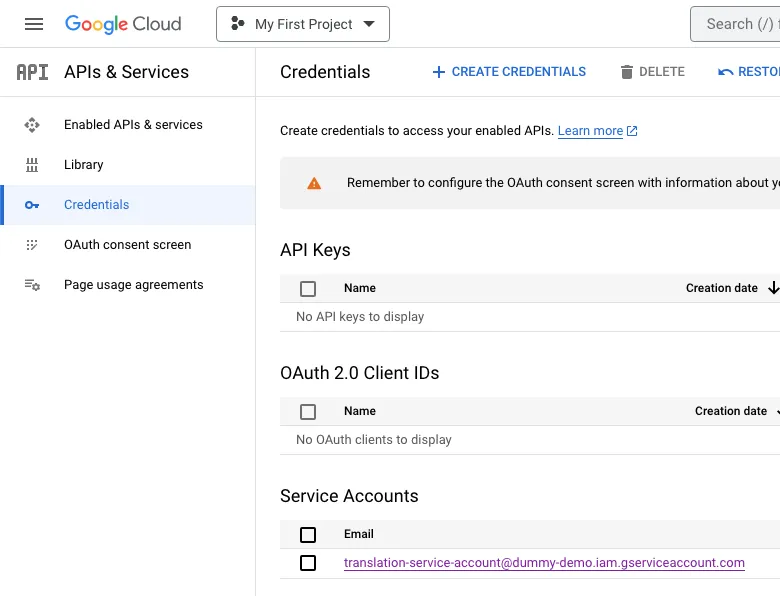Click the API Keys Creation date sort arrow

coord(773,288)
